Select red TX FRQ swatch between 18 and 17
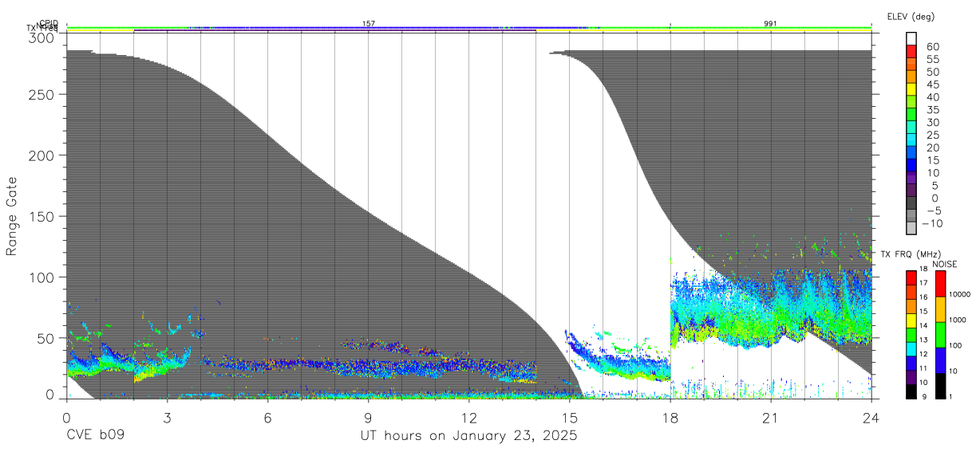980x452 pixels. tap(911, 277)
